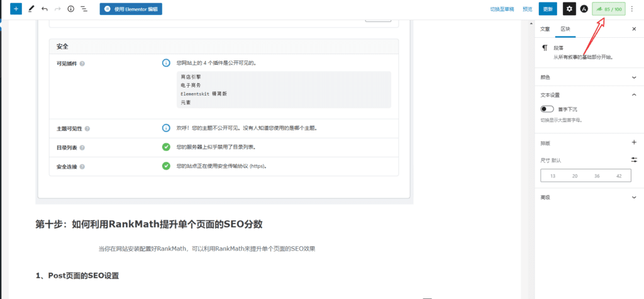The height and width of the screenshot is (299, 644).
Task: Click the 预览 preview link
Action: coord(528,9)
